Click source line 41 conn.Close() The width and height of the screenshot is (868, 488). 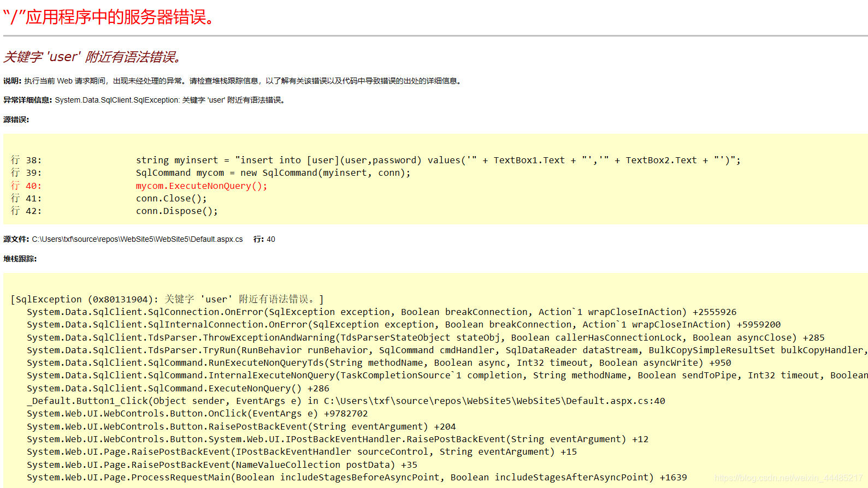click(x=109, y=198)
